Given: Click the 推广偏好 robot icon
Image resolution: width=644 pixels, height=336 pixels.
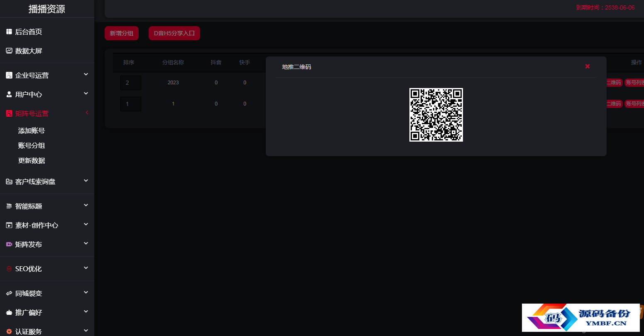Looking at the screenshot, I should [9, 312].
